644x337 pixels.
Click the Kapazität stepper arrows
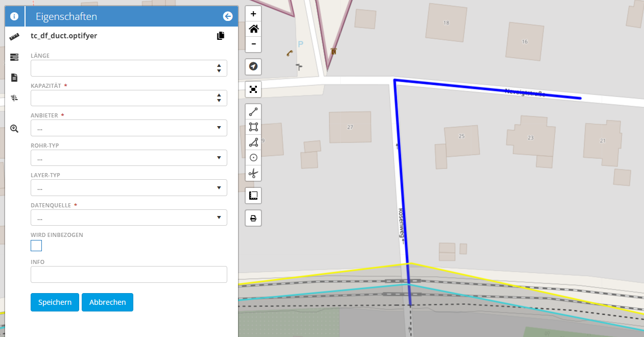219,98
